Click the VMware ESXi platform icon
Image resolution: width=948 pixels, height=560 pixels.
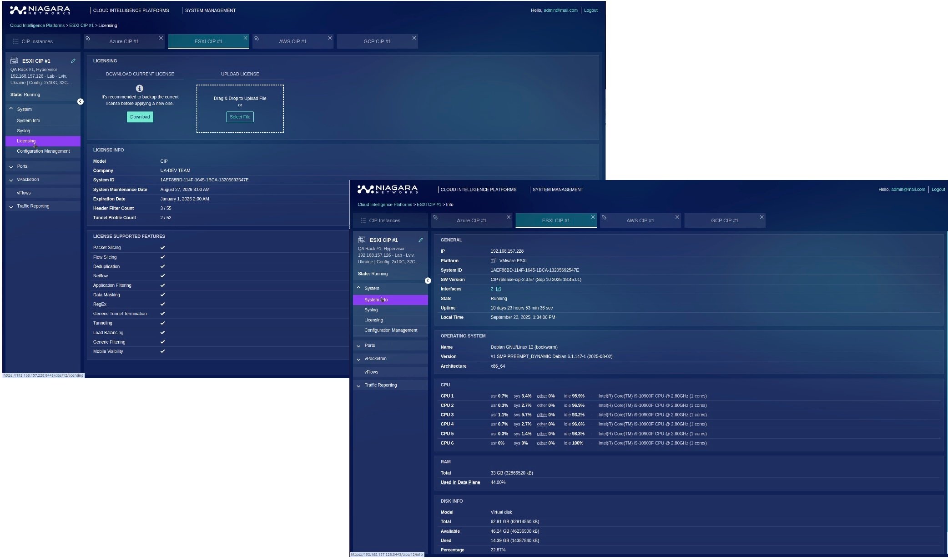(x=493, y=260)
